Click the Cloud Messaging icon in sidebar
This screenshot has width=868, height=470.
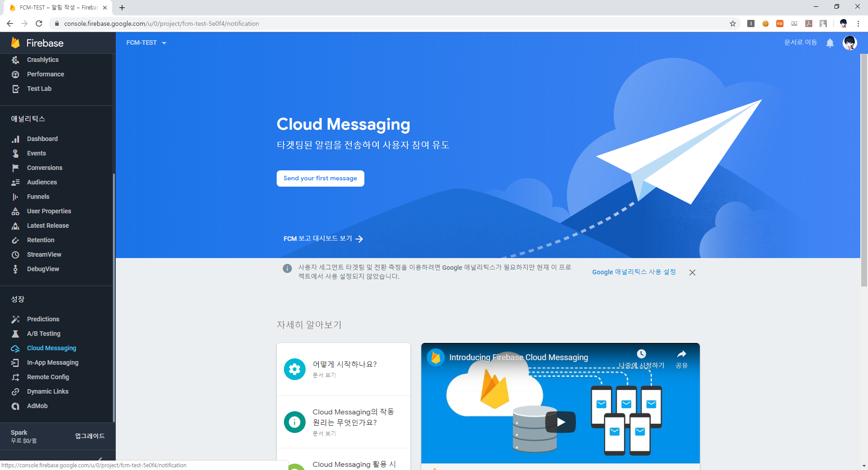pos(15,348)
